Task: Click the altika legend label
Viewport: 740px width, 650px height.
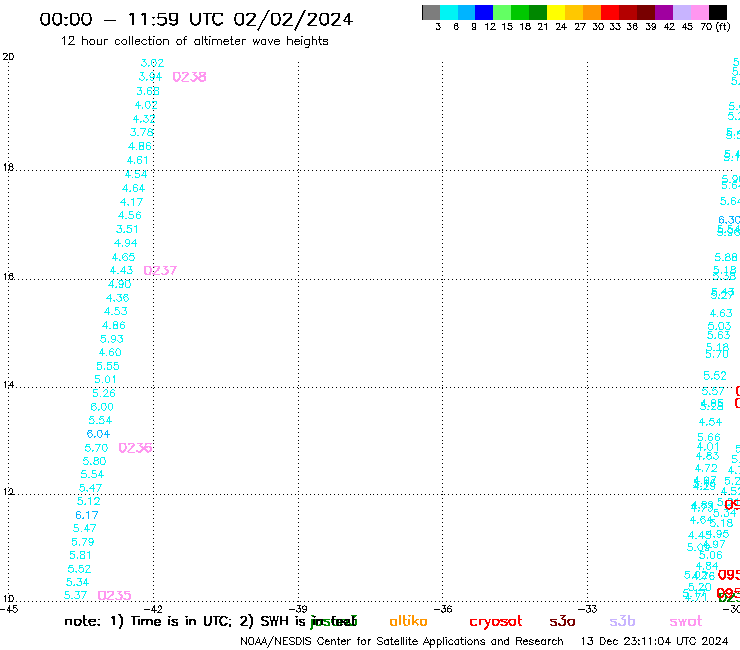Action: [408, 621]
